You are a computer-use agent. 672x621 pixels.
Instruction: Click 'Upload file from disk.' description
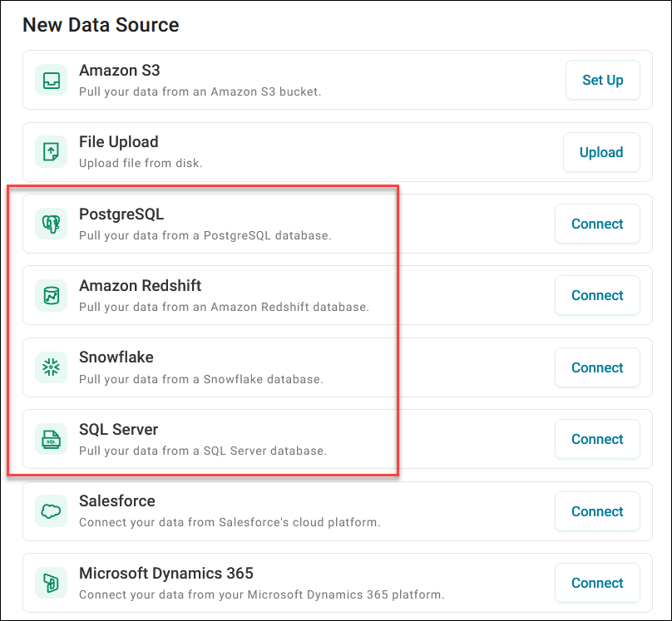coord(141,163)
